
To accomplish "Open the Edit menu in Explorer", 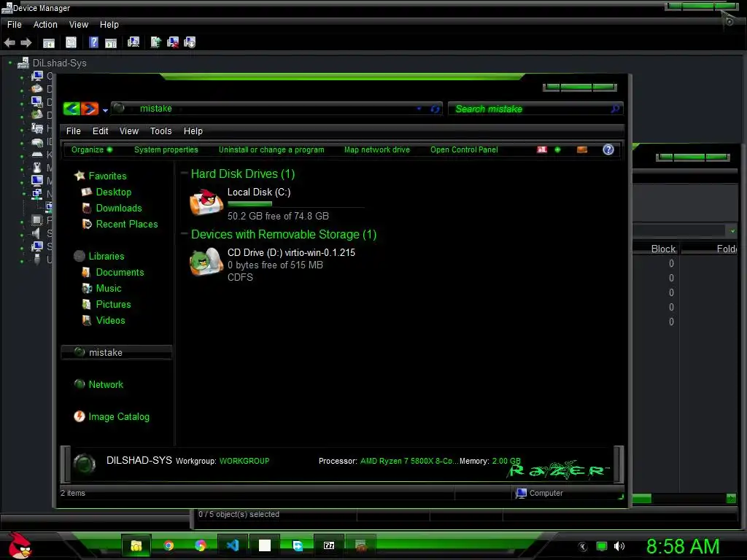I will (100, 131).
